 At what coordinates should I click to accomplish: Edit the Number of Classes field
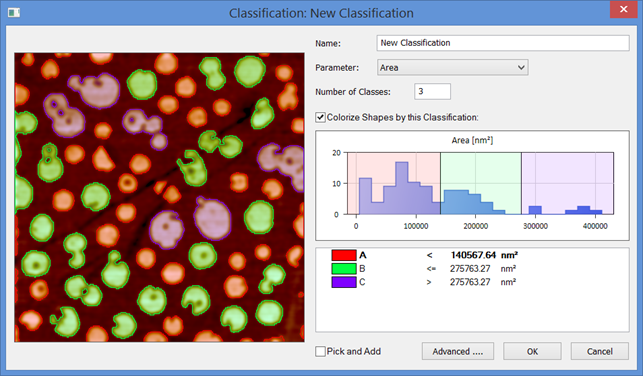point(432,91)
